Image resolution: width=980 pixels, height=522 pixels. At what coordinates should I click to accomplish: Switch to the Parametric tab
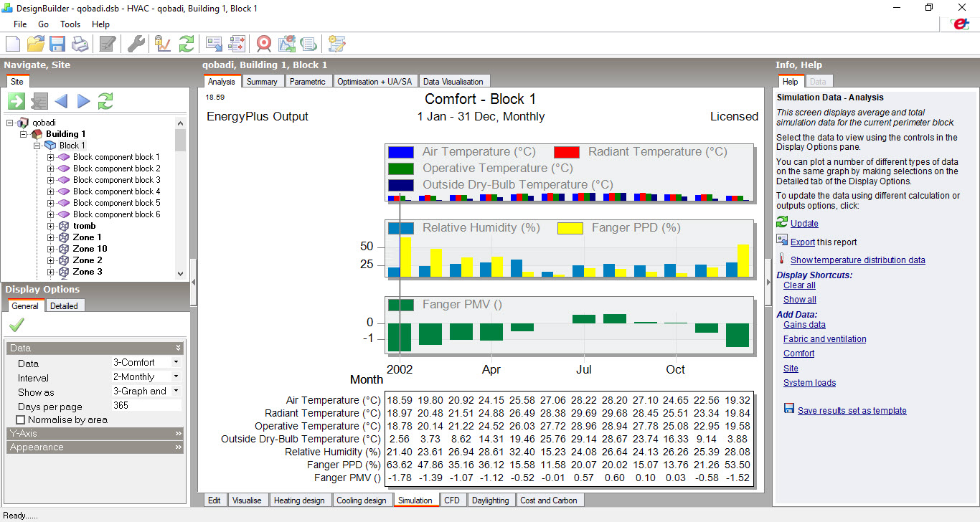(x=308, y=82)
